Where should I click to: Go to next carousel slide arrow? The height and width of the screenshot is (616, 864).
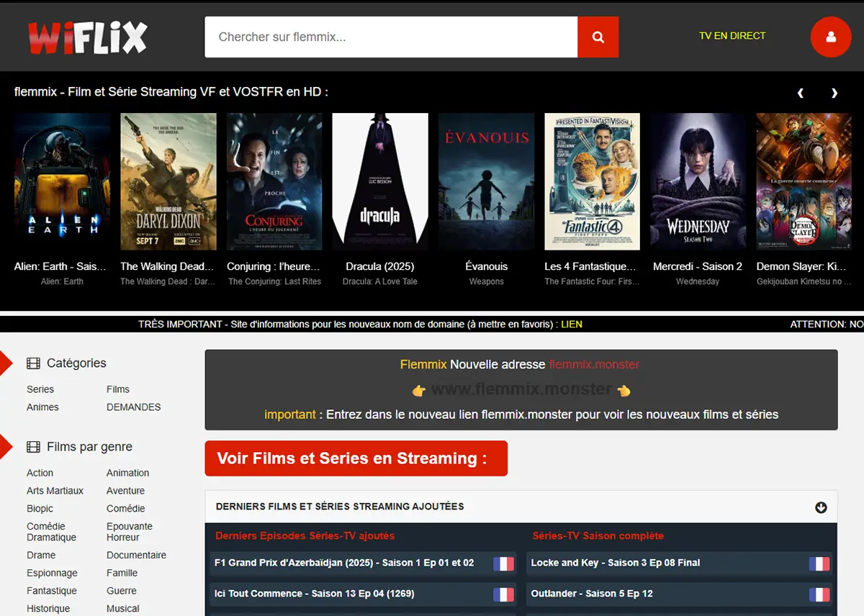(834, 93)
